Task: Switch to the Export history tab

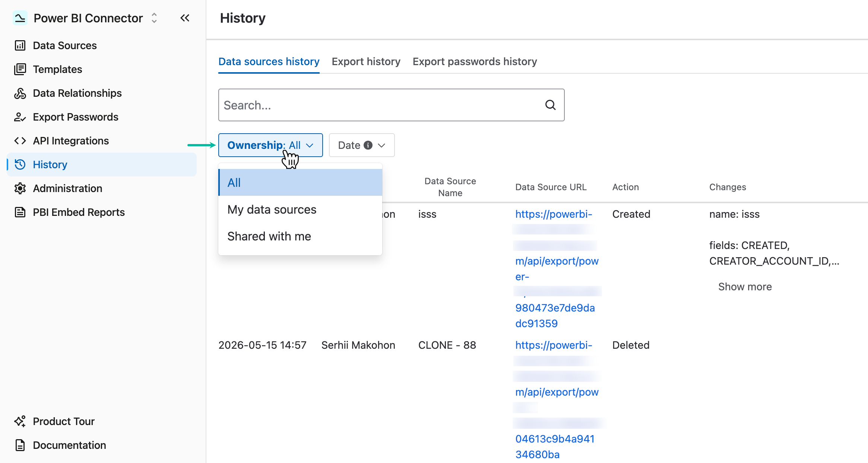Action: click(x=366, y=61)
